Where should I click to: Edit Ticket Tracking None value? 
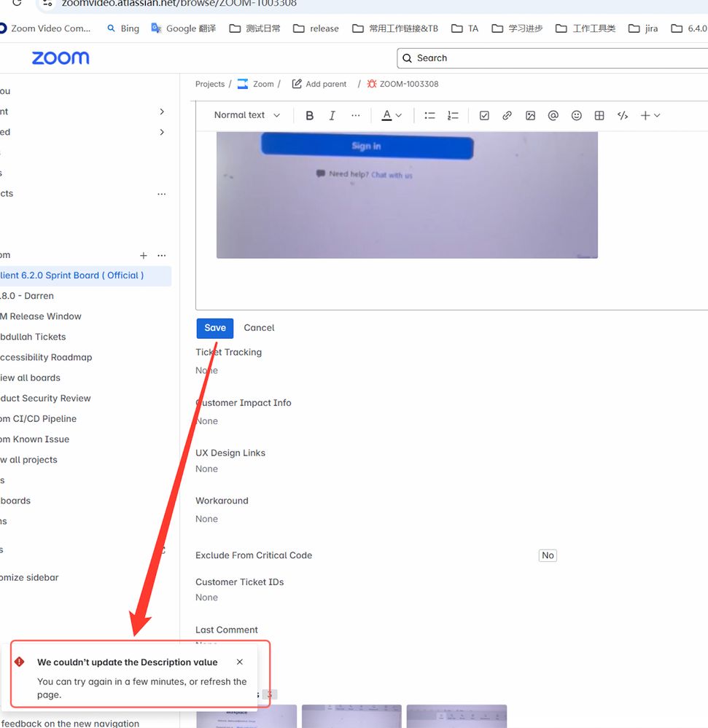[207, 370]
